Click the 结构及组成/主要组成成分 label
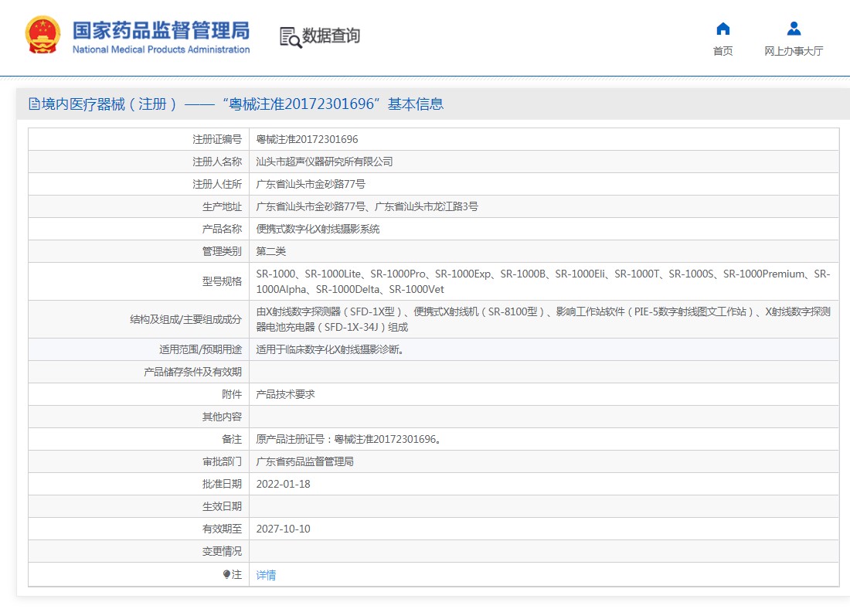 tap(185, 319)
